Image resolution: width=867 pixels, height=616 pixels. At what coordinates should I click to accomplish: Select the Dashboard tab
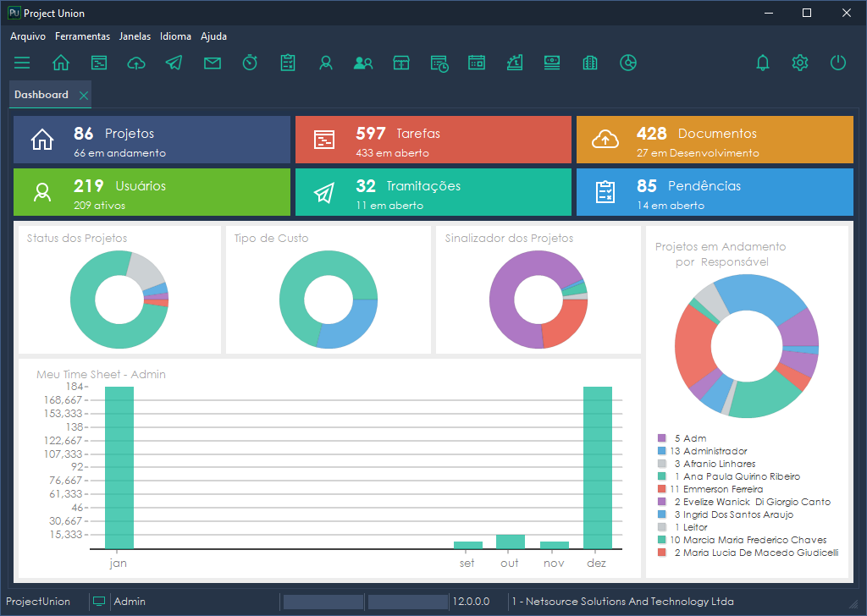41,95
